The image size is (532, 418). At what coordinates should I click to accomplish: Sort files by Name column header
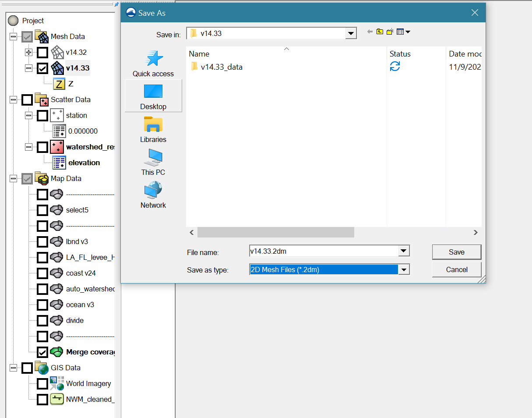coord(199,54)
